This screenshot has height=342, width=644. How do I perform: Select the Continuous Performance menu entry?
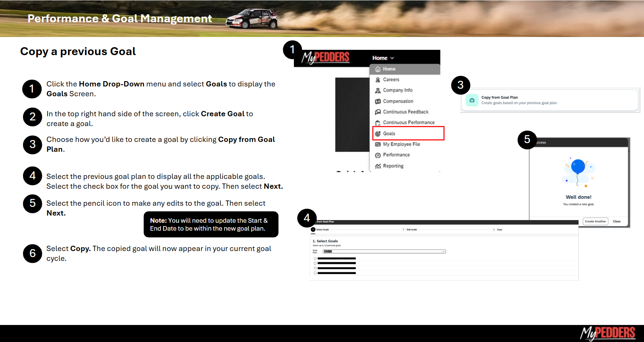coord(409,123)
